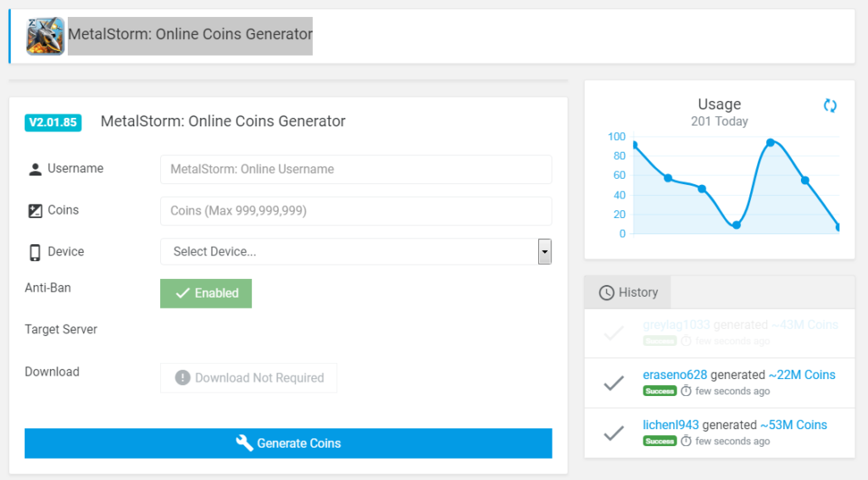
Task: Click the Device dropdown arrow
Action: [544, 252]
